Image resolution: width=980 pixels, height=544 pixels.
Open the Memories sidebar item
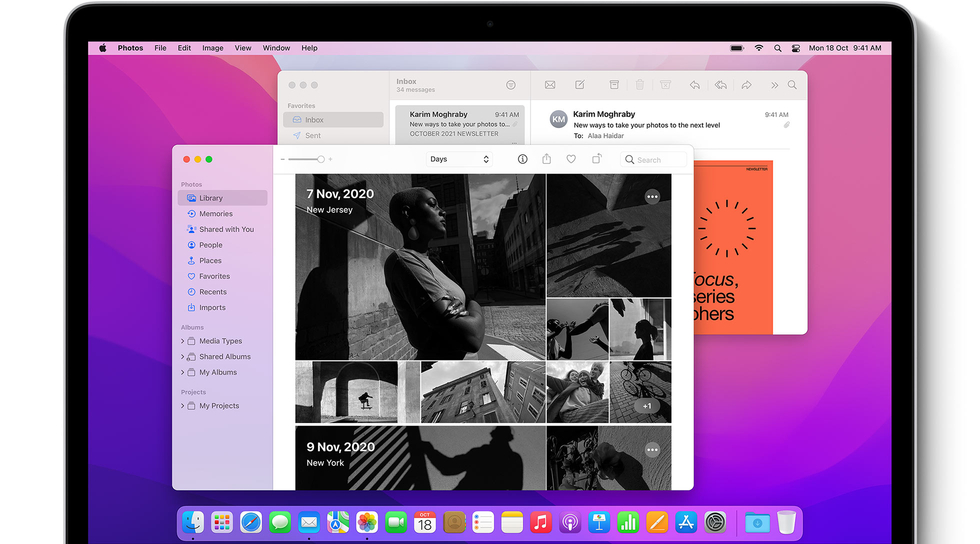[x=215, y=213]
